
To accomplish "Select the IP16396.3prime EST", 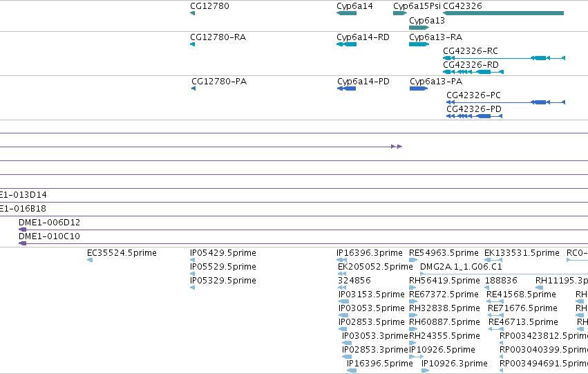I will click(341, 260).
